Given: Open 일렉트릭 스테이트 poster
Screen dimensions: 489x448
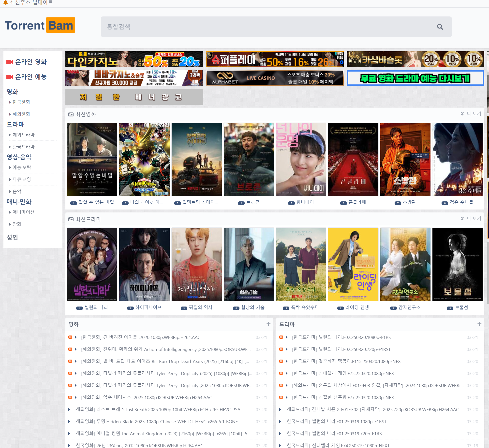Looking at the screenshot, I should pos(196,159).
